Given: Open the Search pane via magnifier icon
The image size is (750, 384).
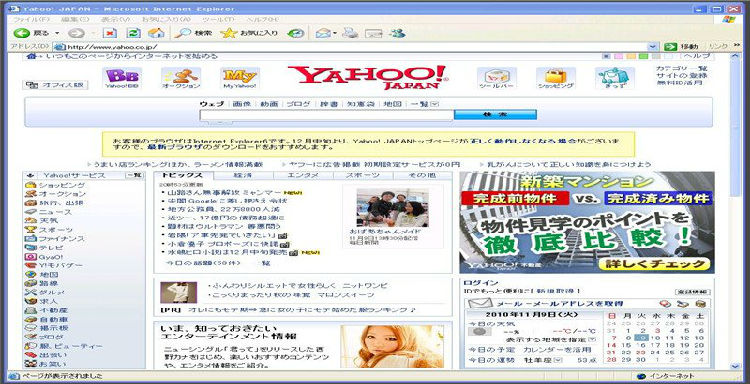Looking at the screenshot, I should 182,33.
